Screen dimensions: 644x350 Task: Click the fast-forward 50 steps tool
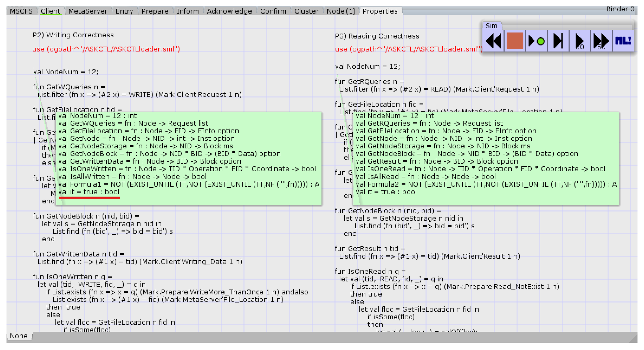pyautogui.click(x=601, y=41)
